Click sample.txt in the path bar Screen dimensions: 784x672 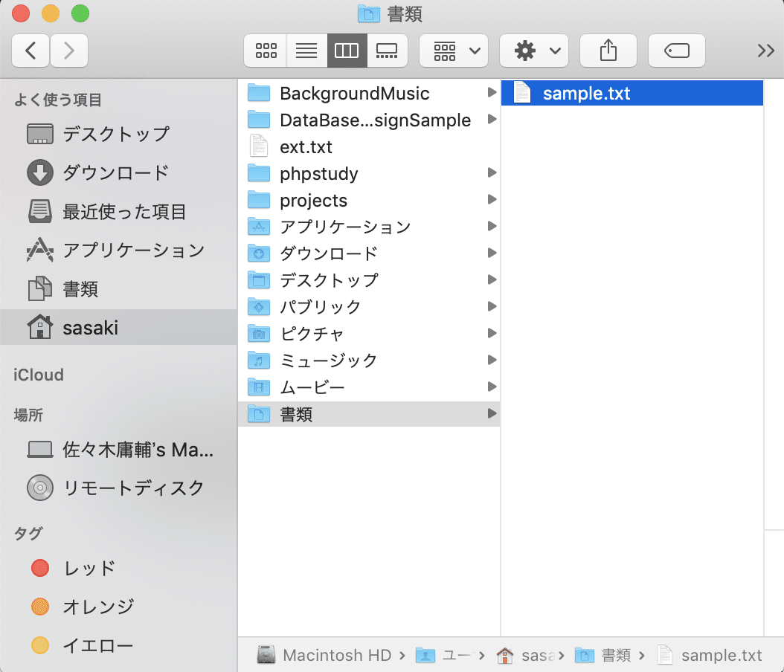[710, 655]
